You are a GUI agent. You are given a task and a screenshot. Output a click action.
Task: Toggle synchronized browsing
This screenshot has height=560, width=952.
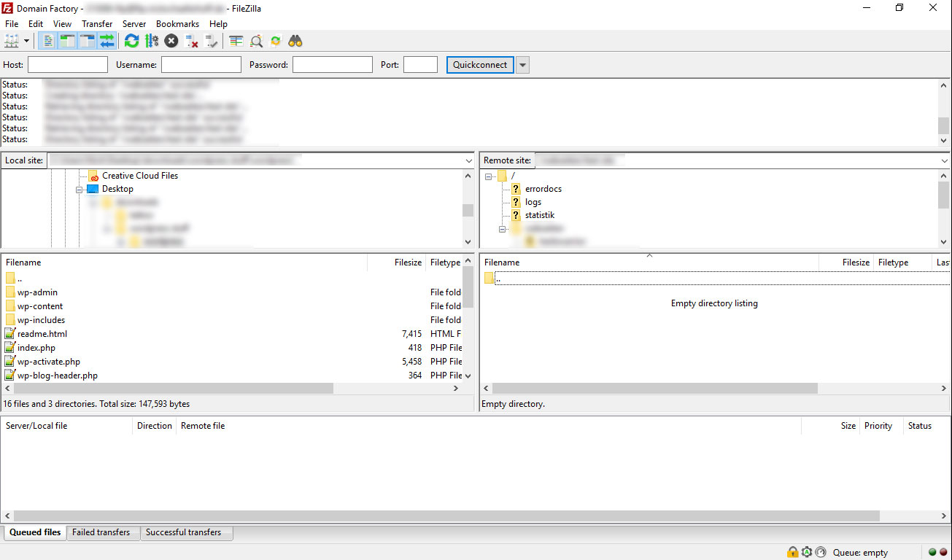[x=276, y=41]
